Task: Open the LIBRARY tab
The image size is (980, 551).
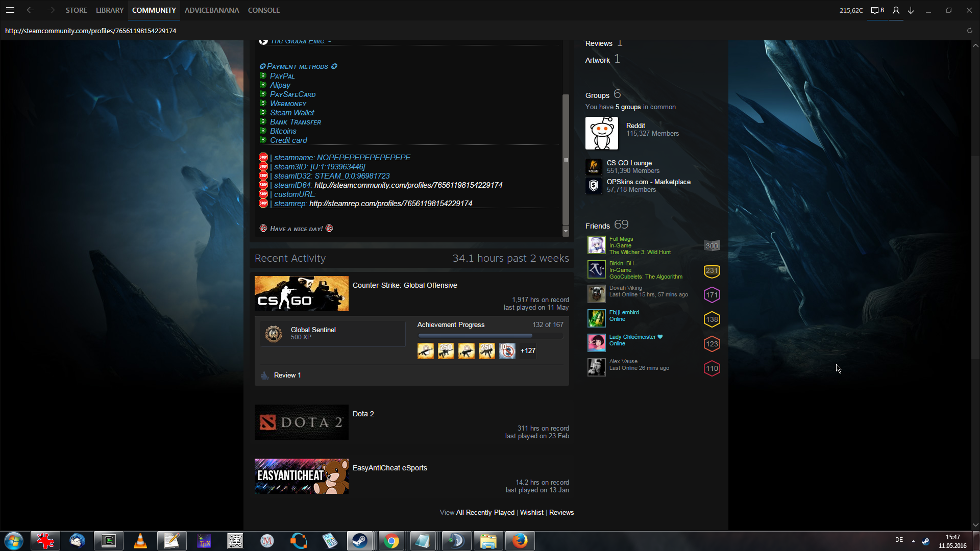Action: click(110, 10)
